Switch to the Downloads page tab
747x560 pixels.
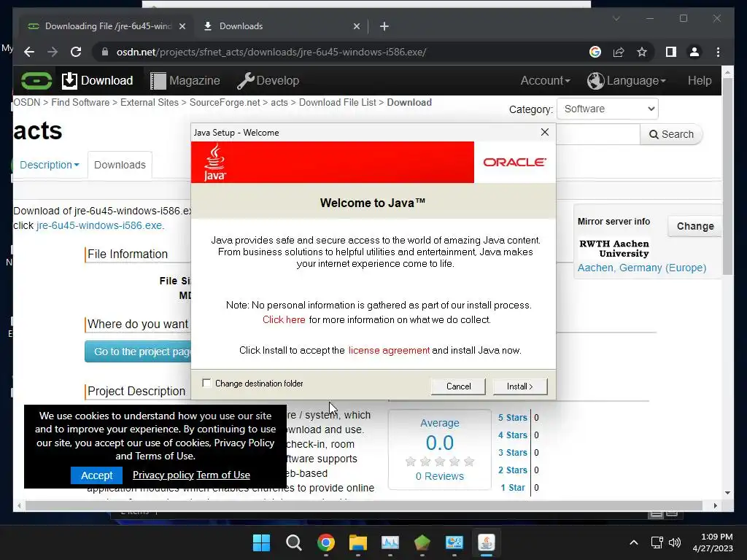pos(120,165)
